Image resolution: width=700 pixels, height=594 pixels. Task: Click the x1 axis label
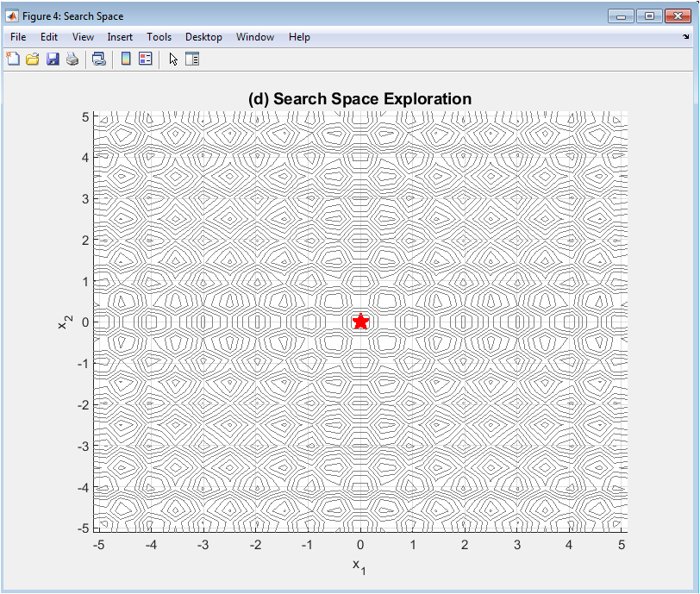point(359,566)
